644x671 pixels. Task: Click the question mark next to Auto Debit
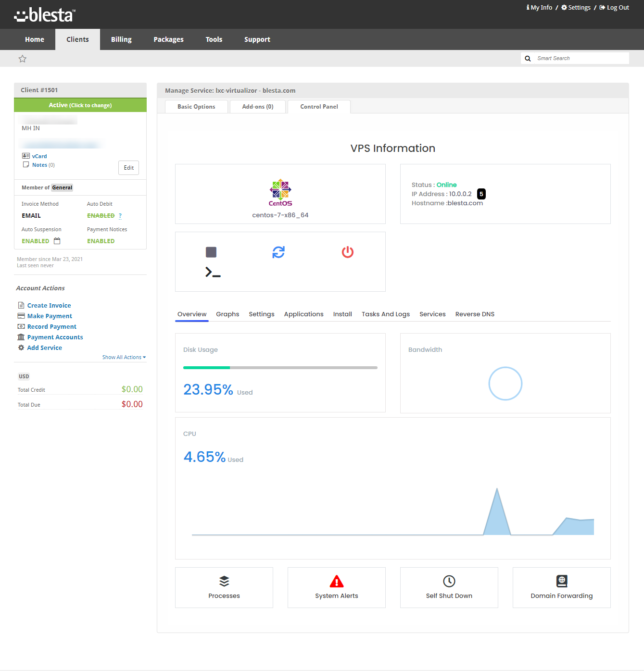[x=120, y=215]
